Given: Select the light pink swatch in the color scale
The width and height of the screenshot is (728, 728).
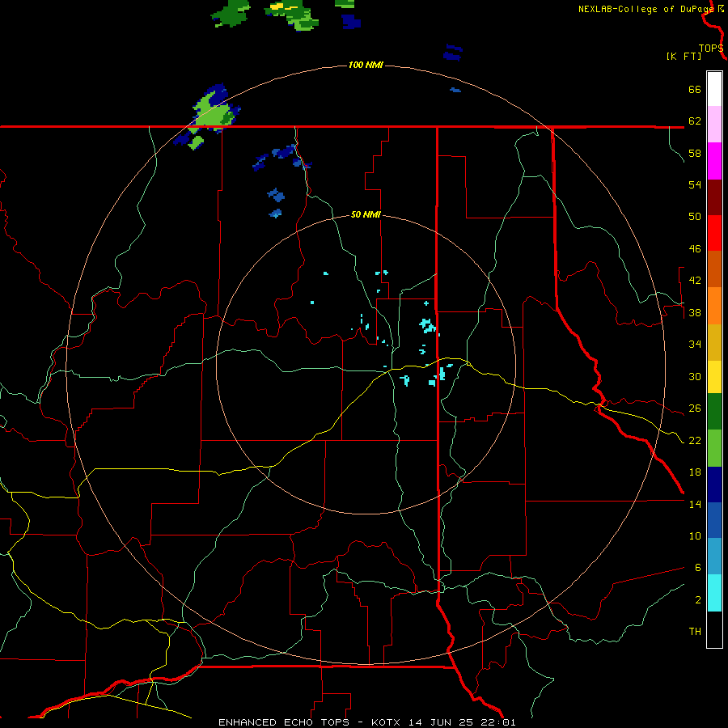Looking at the screenshot, I should click(x=714, y=124).
